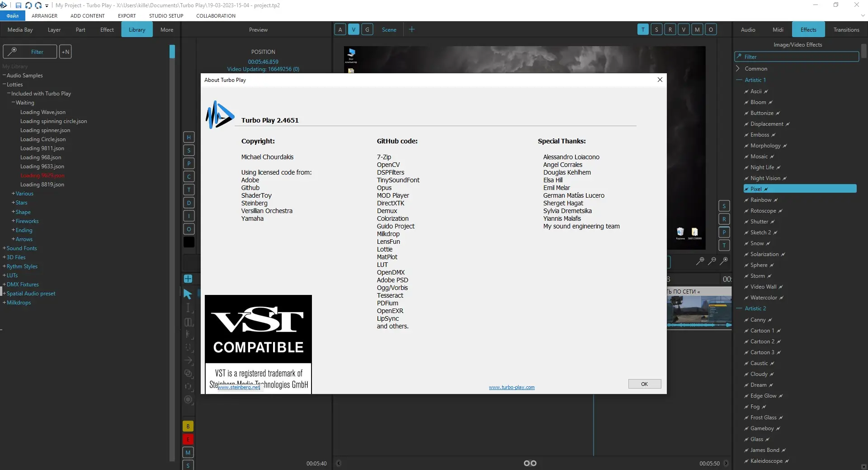Expand the Common effects group
Image resolution: width=868 pixels, height=470 pixels.
click(x=738, y=69)
